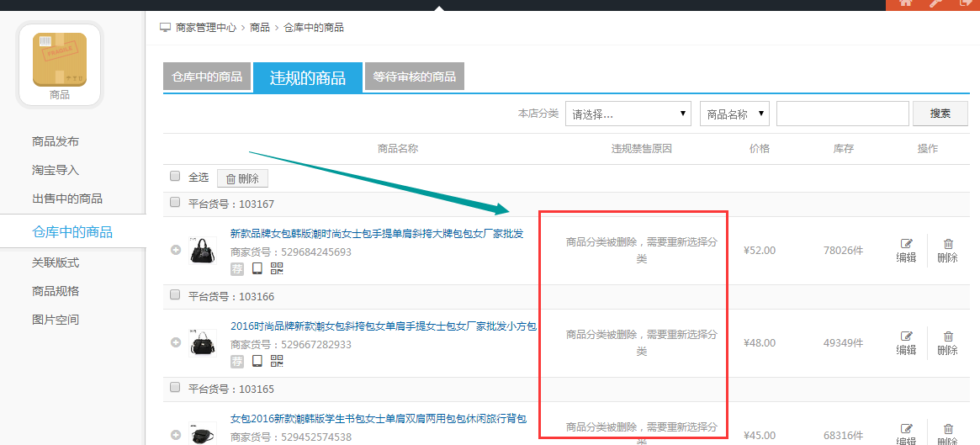Show QR code for item 529667282933
Image resolution: width=980 pixels, height=445 pixels.
click(x=277, y=361)
